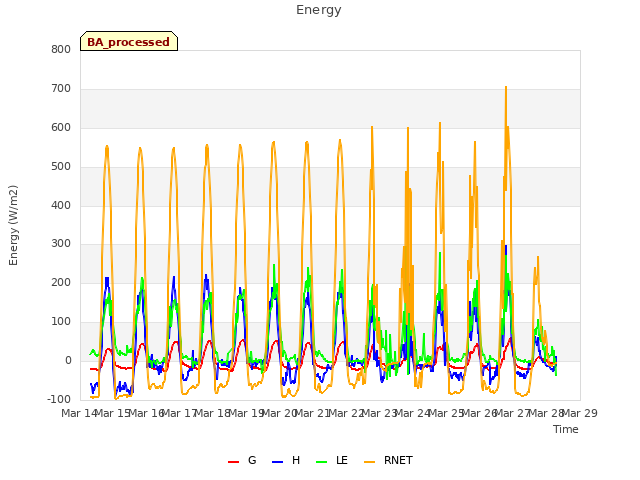Click the BA_processed annotation label

(129, 41)
